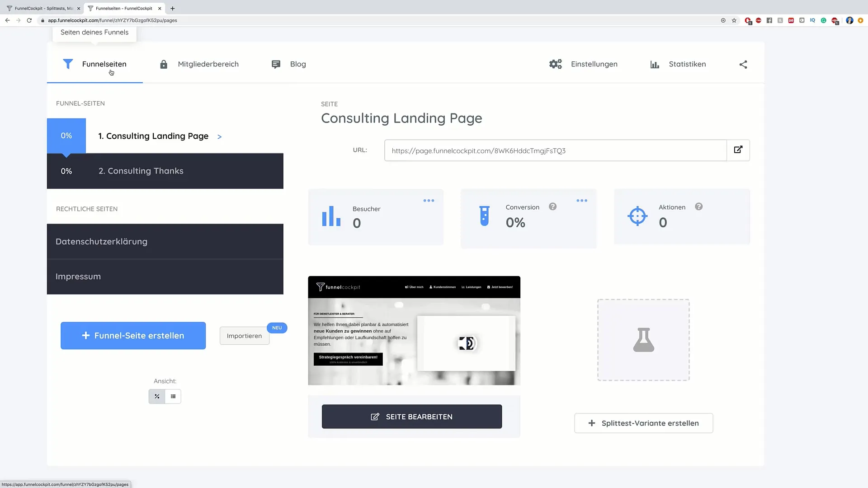
Task: Click the Seite Bearbeiten edit button
Action: [x=412, y=417]
